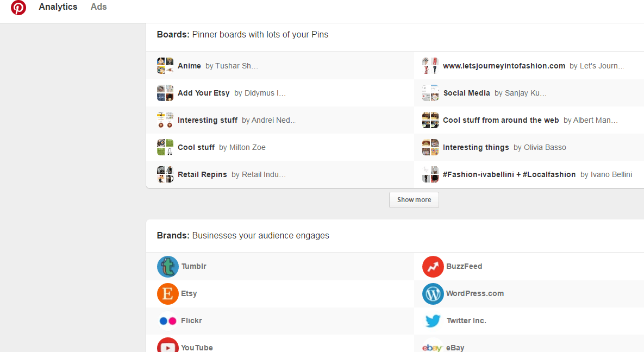The width and height of the screenshot is (644, 352).
Task: Click the Flickr brand icon
Action: point(168,321)
